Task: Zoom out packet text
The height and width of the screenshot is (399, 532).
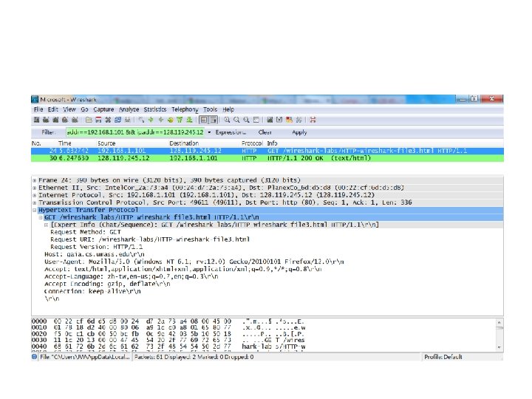Action: coord(236,120)
